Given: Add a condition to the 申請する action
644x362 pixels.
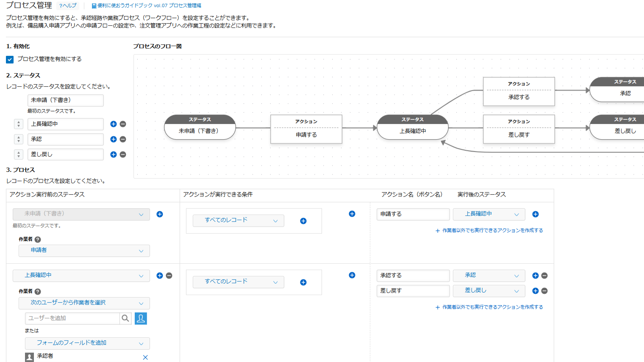Looking at the screenshot, I should coord(303,221).
